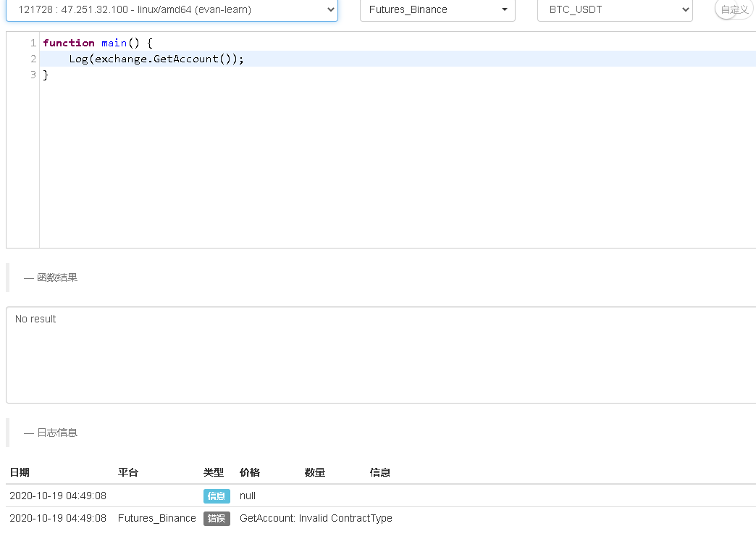Click the 日期 column header
This screenshot has height=547, width=756.
click(20, 472)
